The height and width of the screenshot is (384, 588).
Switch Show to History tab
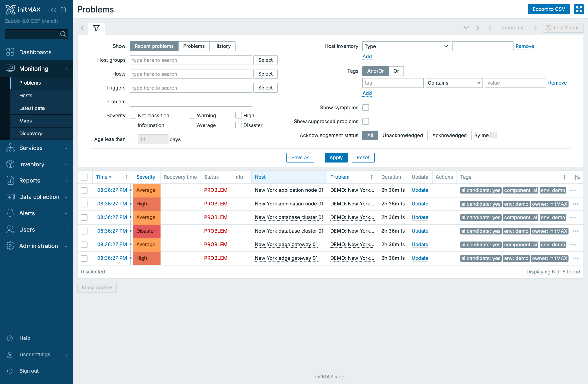point(222,46)
